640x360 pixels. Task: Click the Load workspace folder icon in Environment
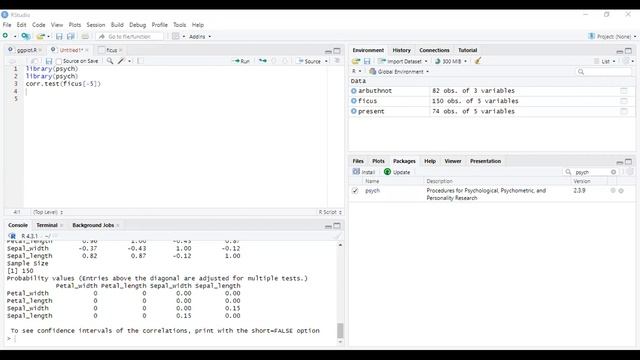point(356,61)
